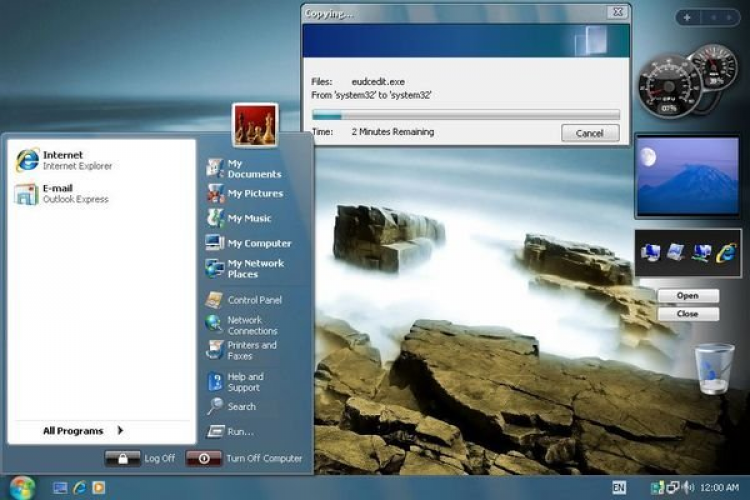The image size is (750, 500).
Task: Click the Open button in sidebar
Action: point(688,296)
